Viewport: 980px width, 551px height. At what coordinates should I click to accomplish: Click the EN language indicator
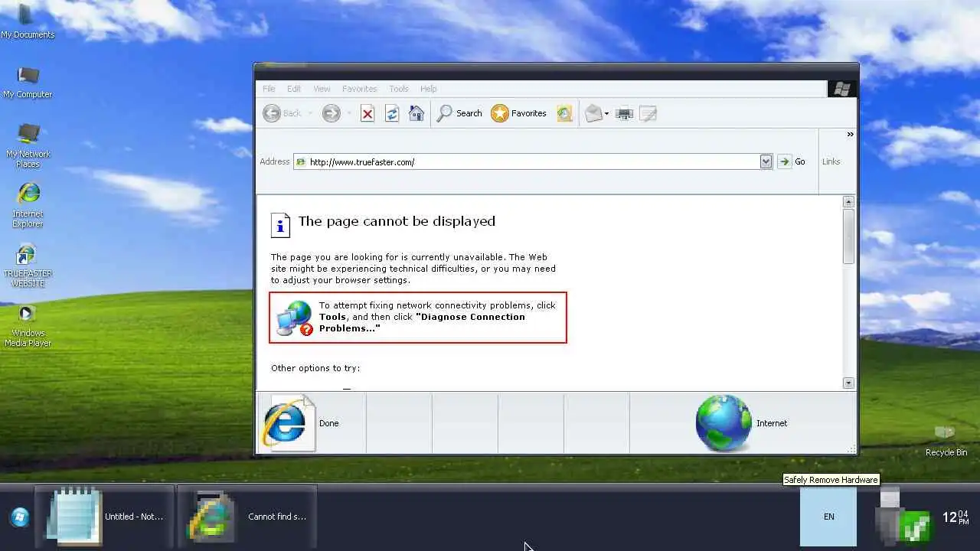click(x=828, y=517)
